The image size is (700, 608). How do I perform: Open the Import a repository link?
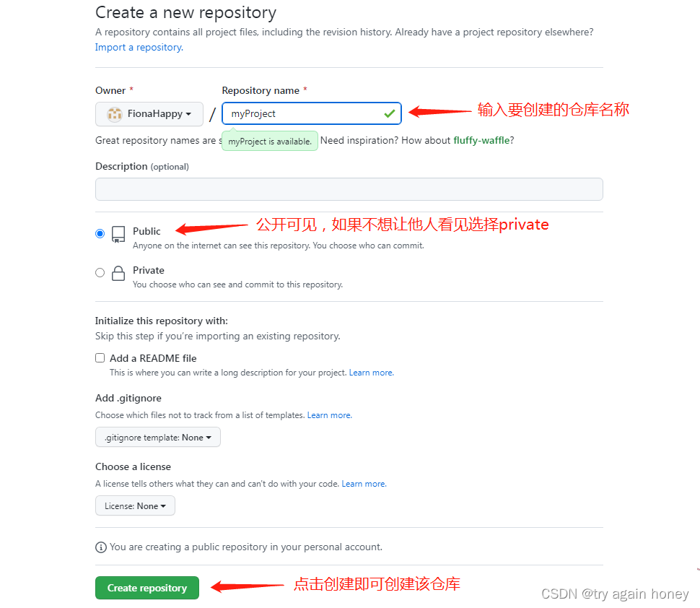click(139, 48)
